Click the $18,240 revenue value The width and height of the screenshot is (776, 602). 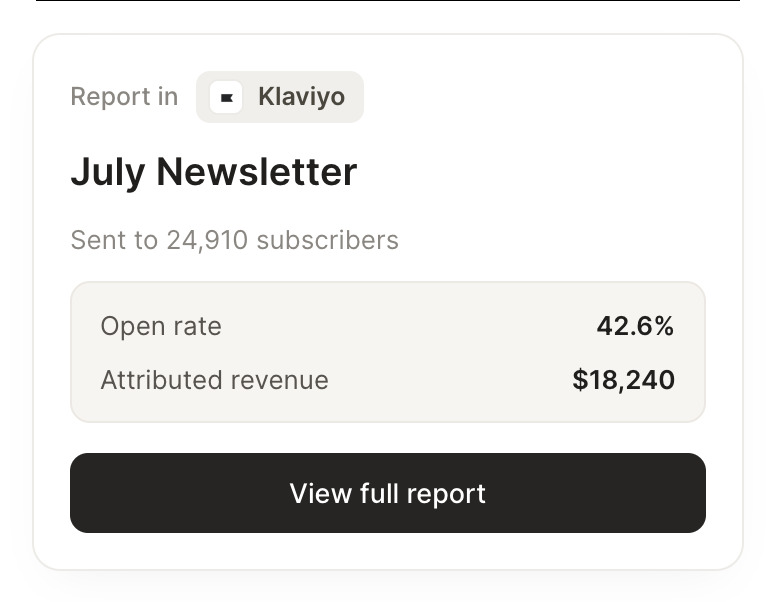[x=624, y=380]
